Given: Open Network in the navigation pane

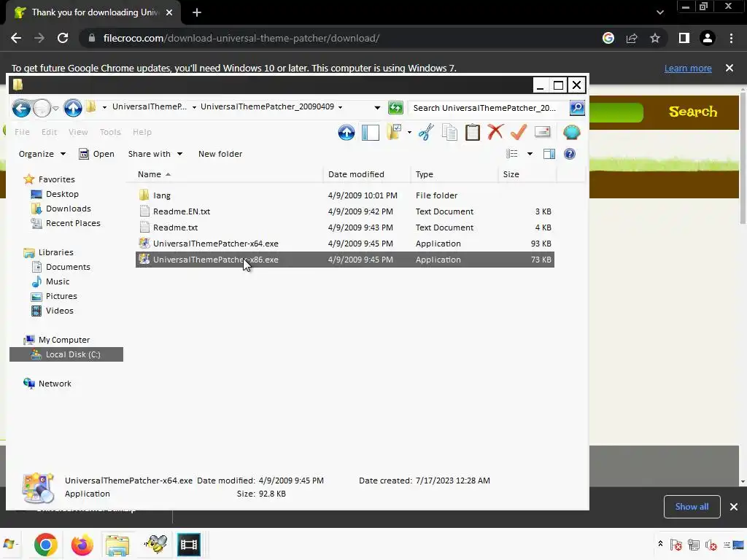Looking at the screenshot, I should click(47, 384).
